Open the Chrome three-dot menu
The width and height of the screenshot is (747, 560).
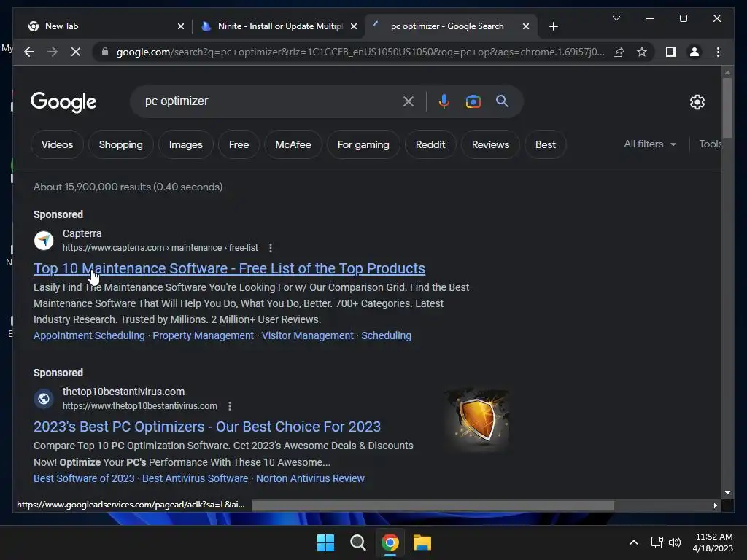coord(718,52)
